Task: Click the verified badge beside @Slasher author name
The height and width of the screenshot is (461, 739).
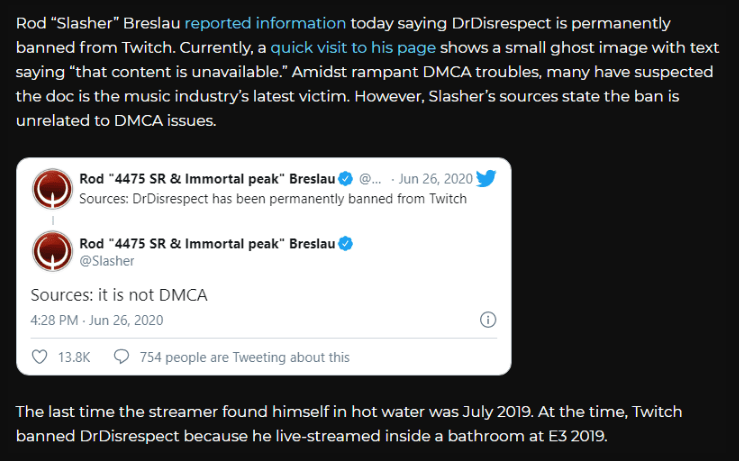Action: click(x=345, y=244)
